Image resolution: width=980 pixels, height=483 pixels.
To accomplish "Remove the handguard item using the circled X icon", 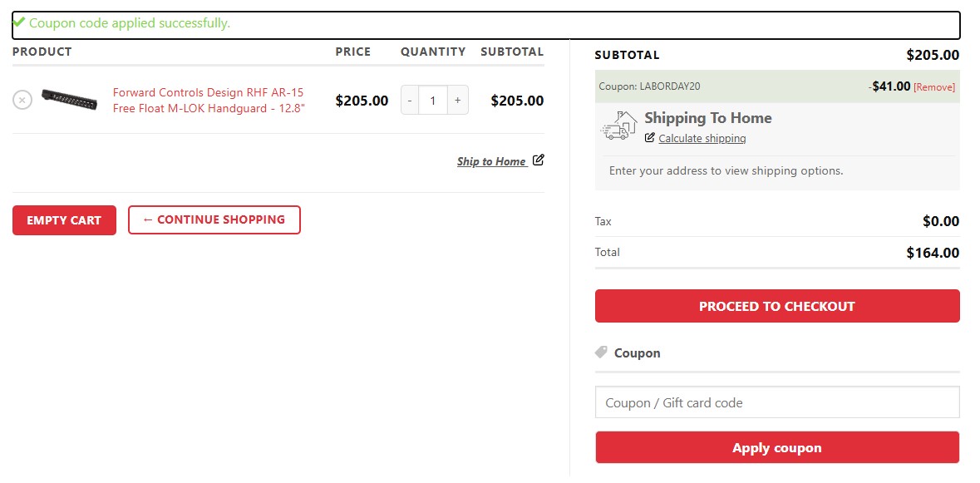I will click(x=22, y=100).
